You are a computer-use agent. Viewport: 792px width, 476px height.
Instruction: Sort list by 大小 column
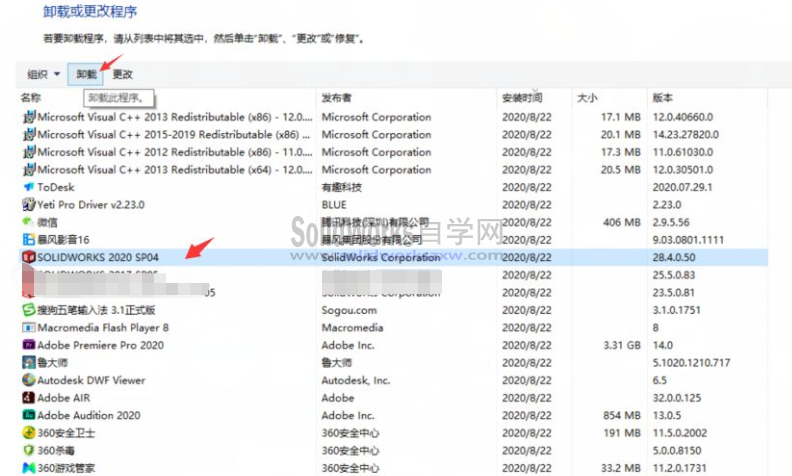[587, 98]
